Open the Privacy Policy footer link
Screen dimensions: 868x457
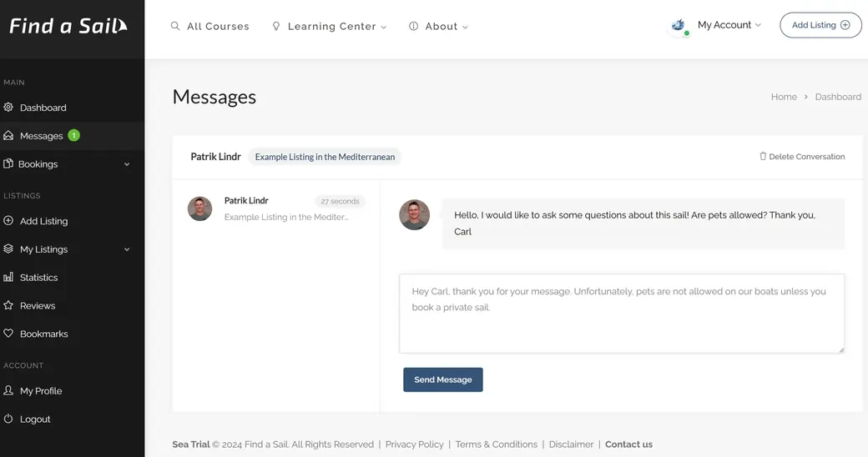tap(414, 444)
